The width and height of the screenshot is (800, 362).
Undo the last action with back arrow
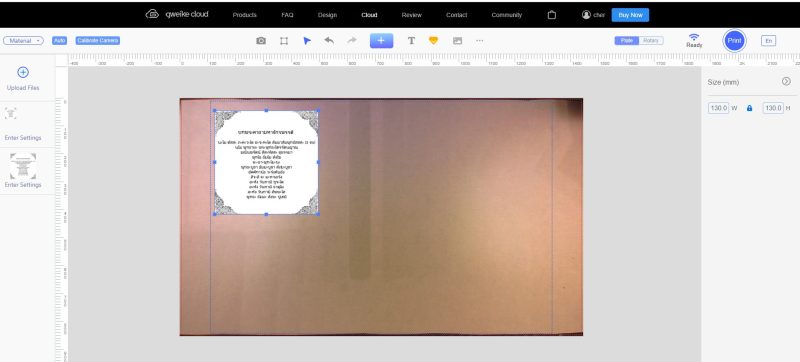(x=329, y=40)
